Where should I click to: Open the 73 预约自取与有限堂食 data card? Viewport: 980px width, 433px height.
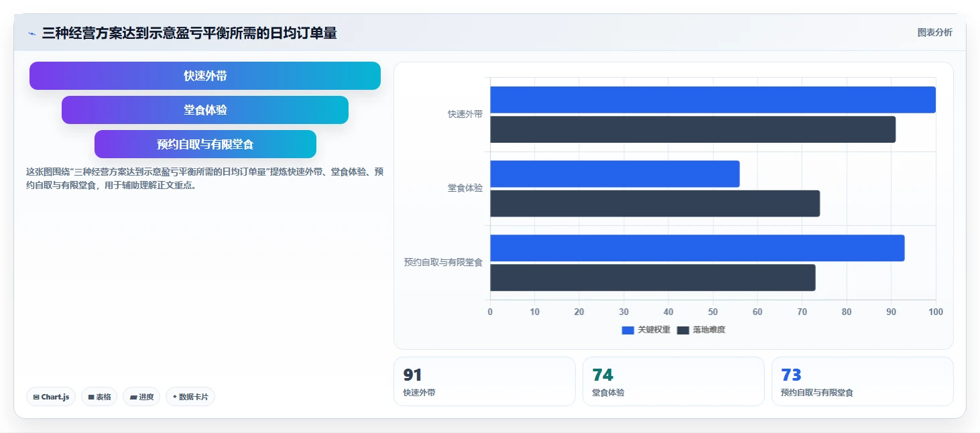point(862,381)
